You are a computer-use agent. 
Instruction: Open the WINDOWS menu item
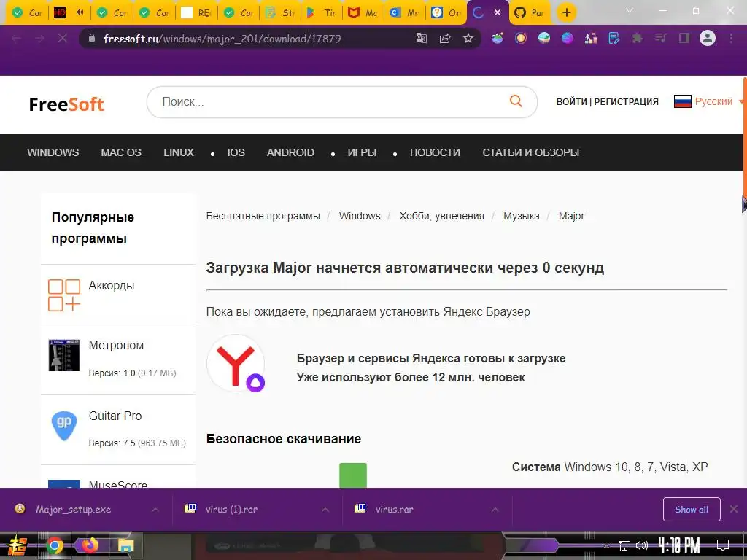(53, 152)
